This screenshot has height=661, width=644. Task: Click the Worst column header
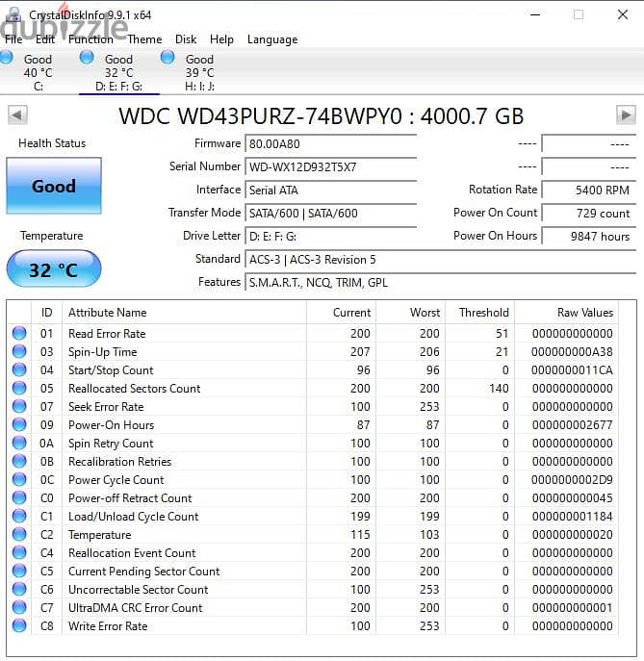[411, 313]
